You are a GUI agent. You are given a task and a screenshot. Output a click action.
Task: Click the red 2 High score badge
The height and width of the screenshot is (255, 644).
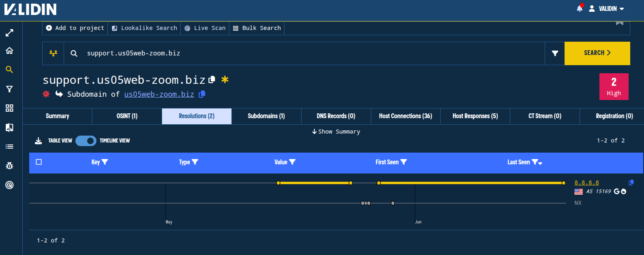[614, 87]
